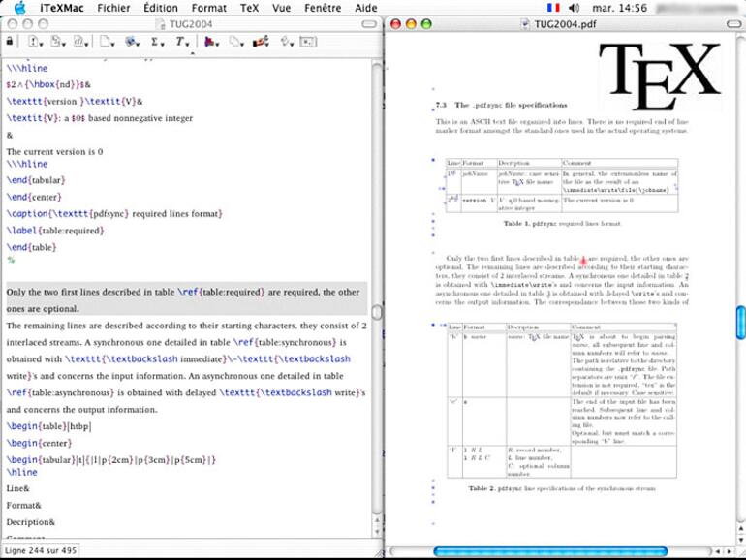Viewport: 746px width, 560px height.
Task: Expand the T text style dropdown
Action: [x=181, y=41]
